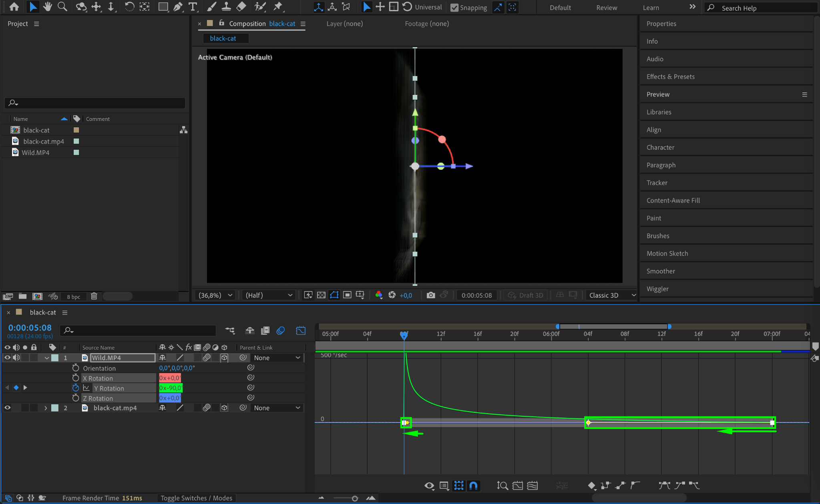Select the Type tool
This screenshot has width=820, height=504.
(193, 7)
